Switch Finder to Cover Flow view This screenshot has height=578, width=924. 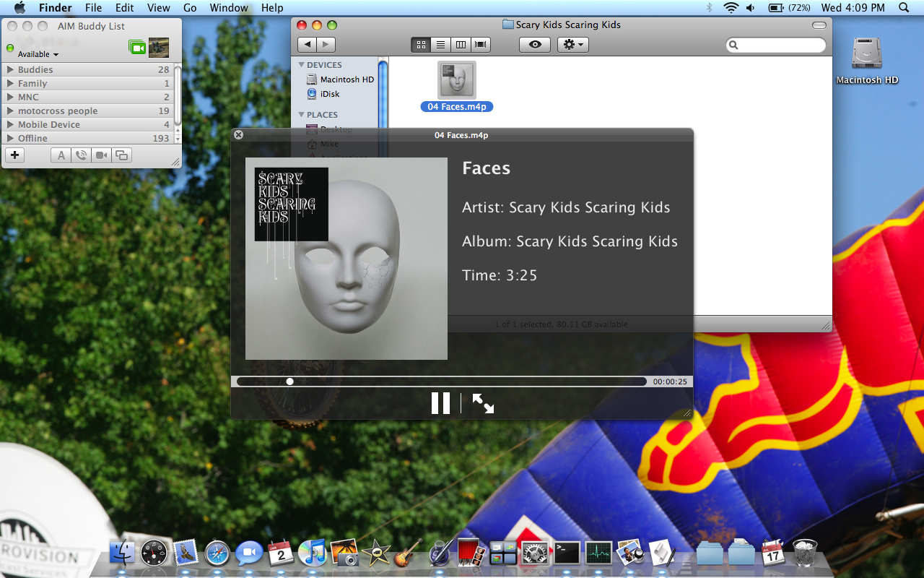(481, 45)
